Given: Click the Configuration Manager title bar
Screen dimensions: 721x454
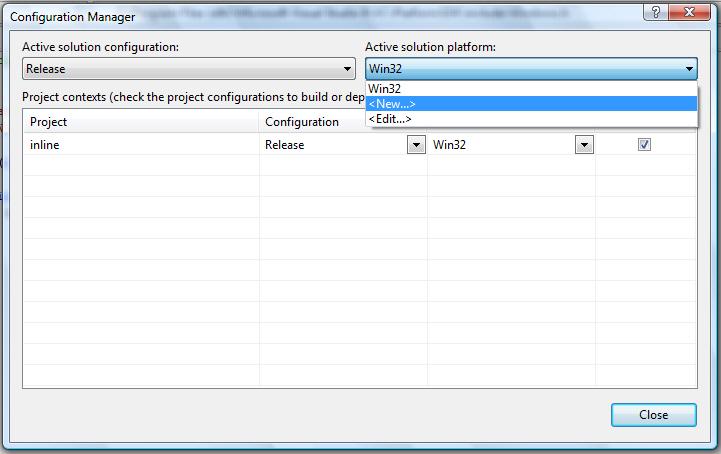Looking at the screenshot, I should coord(300,14).
